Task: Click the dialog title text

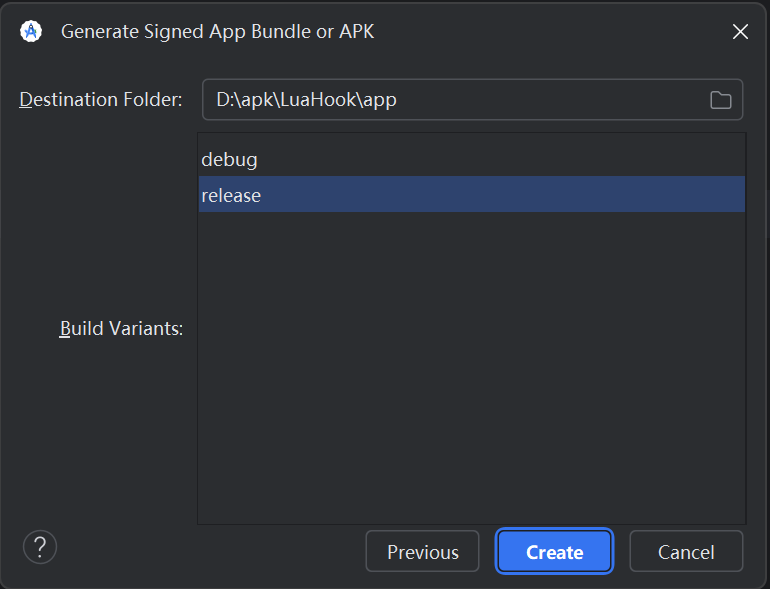Action: [217, 32]
